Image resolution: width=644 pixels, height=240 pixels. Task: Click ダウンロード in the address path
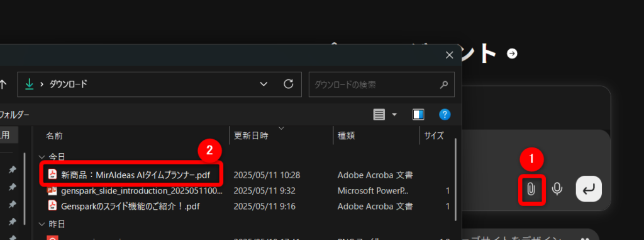69,84
